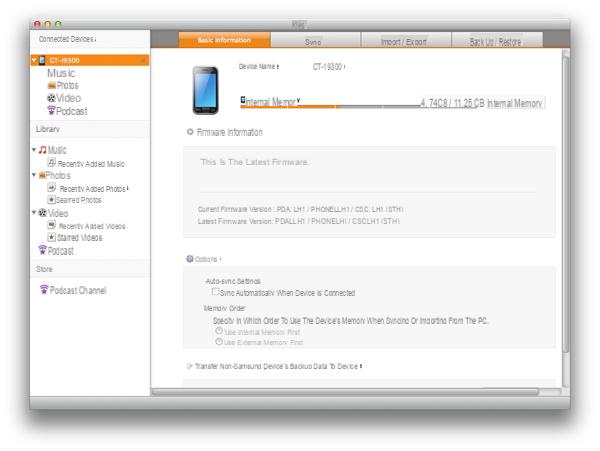Click the Device Name value GT-I9300
Screen dimensions: 600x451
(x=328, y=67)
